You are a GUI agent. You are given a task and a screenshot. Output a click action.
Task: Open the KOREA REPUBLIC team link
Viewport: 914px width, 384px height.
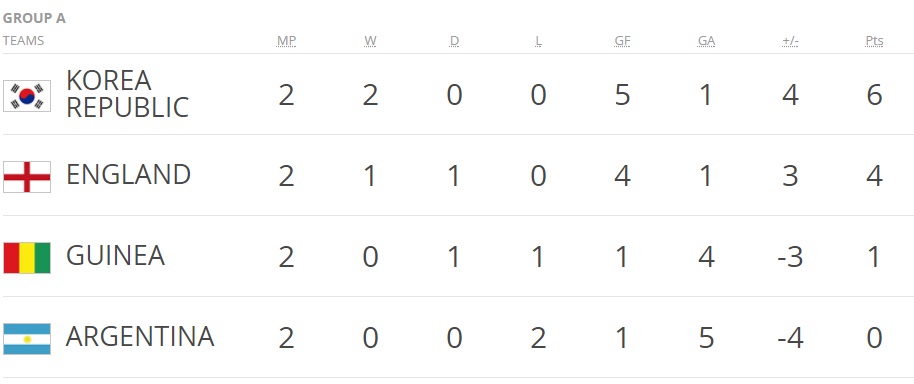[128, 94]
